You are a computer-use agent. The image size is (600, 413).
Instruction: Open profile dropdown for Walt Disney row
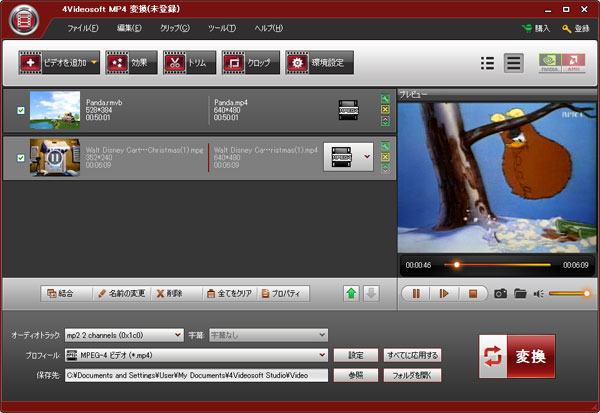(x=367, y=157)
